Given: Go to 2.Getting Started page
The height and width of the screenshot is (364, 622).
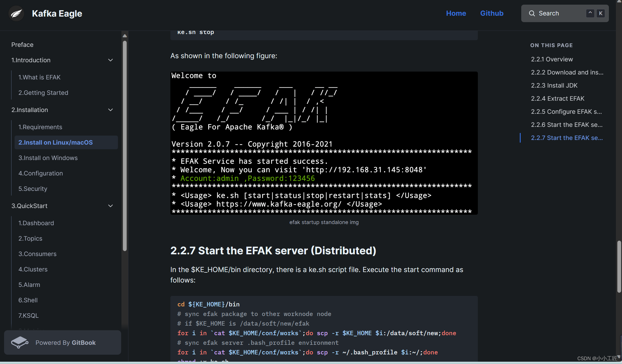Looking at the screenshot, I should (43, 93).
